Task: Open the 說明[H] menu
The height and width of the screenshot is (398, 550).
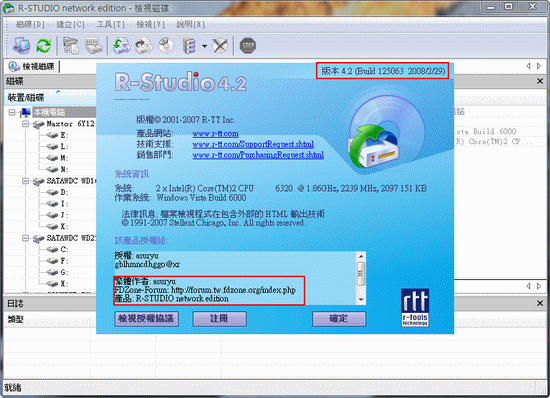Action: point(190,24)
